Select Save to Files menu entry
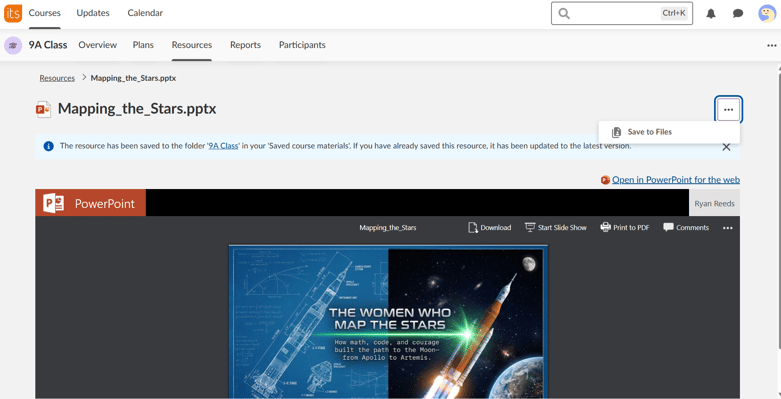Image resolution: width=781 pixels, height=399 pixels. [x=669, y=132]
